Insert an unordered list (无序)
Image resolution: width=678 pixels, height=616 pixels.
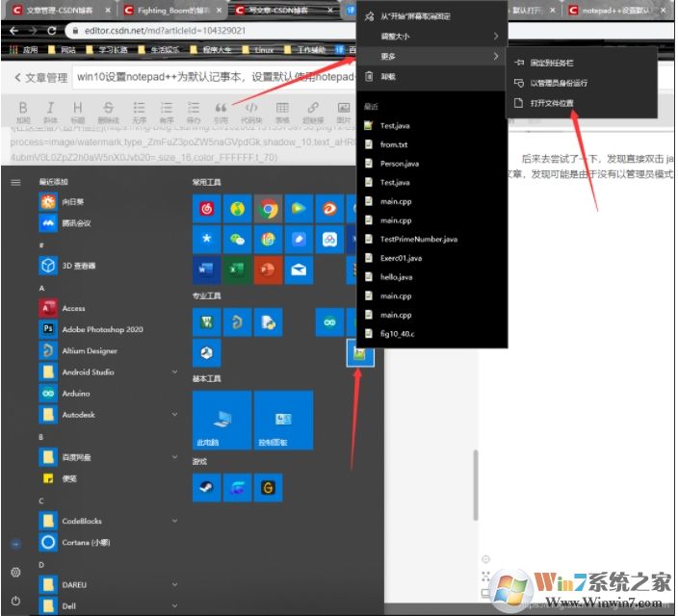click(x=140, y=112)
